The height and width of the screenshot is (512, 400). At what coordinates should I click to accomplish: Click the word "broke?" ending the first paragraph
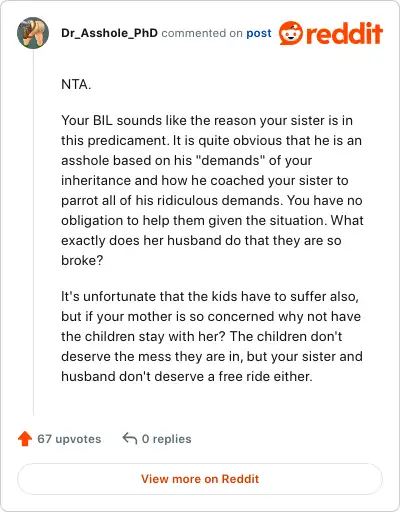coord(82,260)
